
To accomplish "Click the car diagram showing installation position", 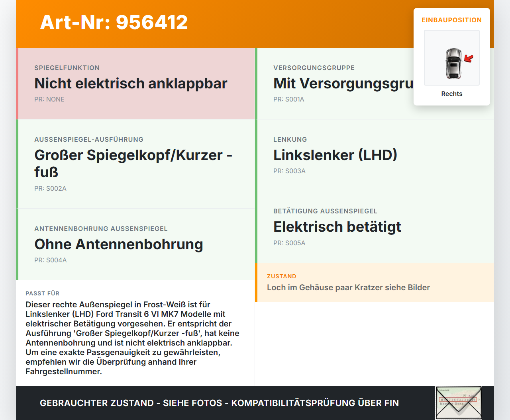I will tap(451, 58).
